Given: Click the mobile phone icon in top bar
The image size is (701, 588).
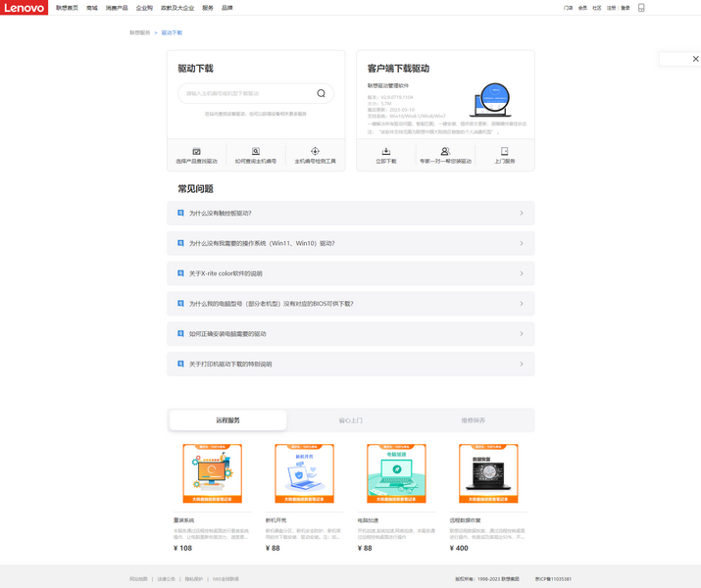Looking at the screenshot, I should [x=641, y=8].
